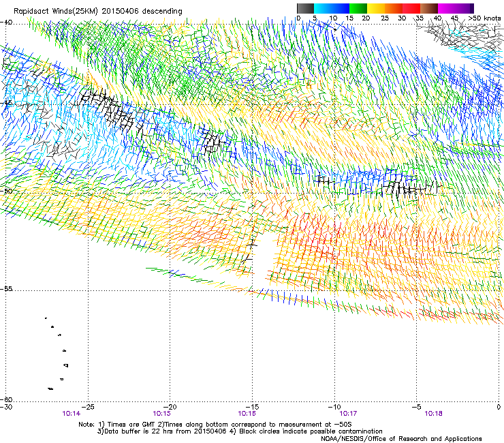Click the yellow 20-25 knots legend segment

click(x=376, y=8)
